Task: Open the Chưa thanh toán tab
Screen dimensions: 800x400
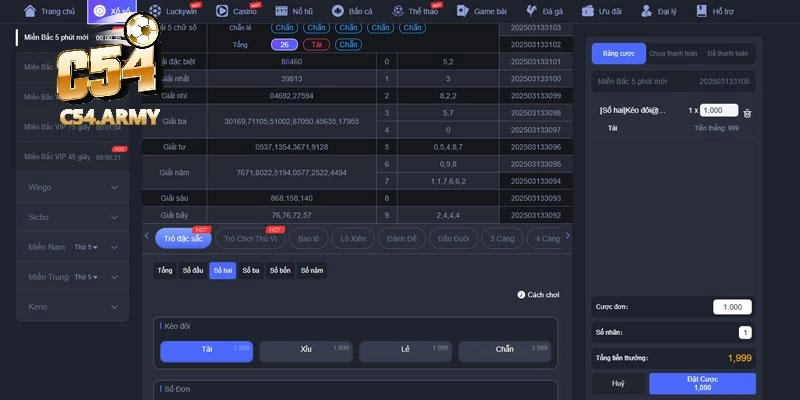Action: (671, 51)
